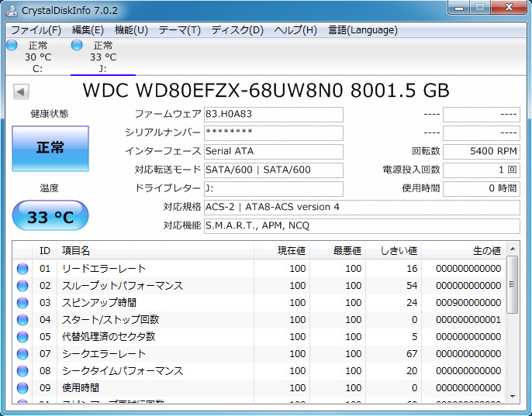
Task: Select the シークタイムパフォーマンス row text
Action: pos(123,371)
